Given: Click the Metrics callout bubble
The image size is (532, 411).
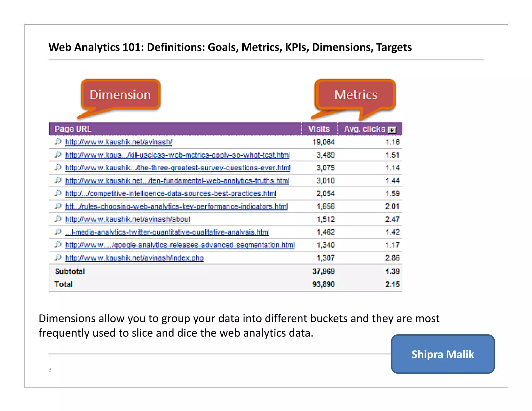Looking at the screenshot, I should tap(355, 95).
